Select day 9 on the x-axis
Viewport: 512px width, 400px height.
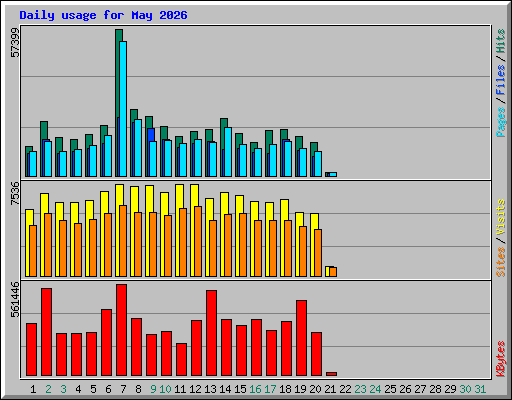click(x=153, y=389)
